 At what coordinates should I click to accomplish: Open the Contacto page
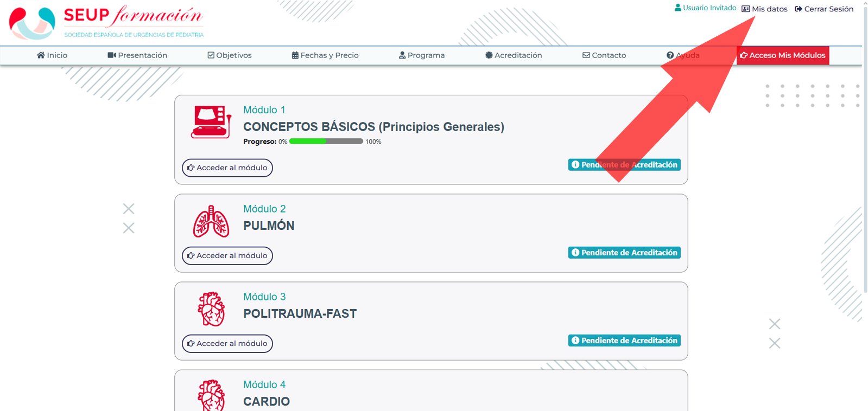click(604, 55)
